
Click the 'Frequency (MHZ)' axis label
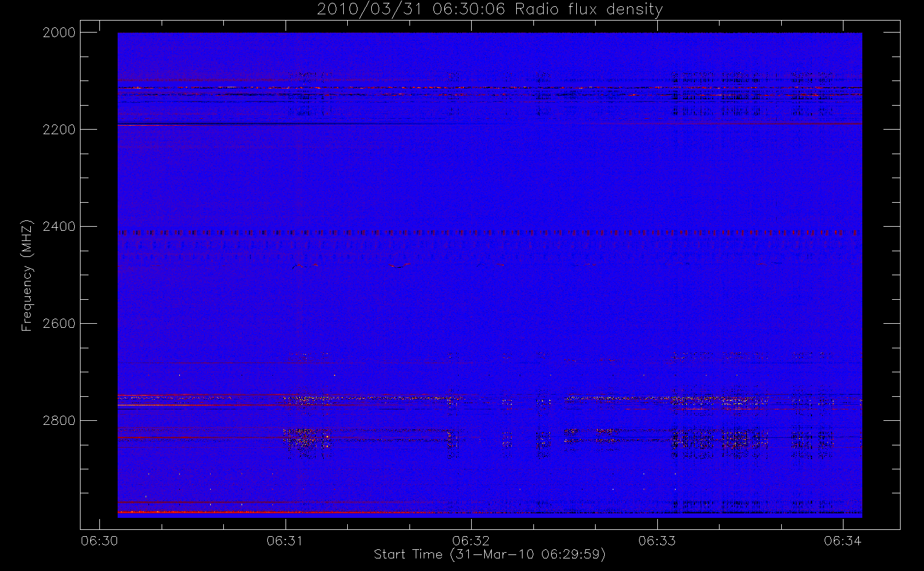27,275
